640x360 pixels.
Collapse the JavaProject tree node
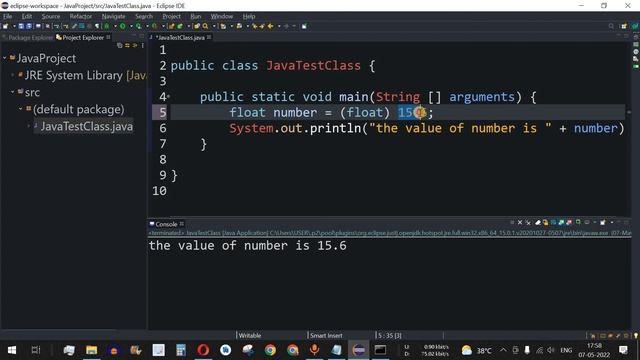(x=4, y=58)
